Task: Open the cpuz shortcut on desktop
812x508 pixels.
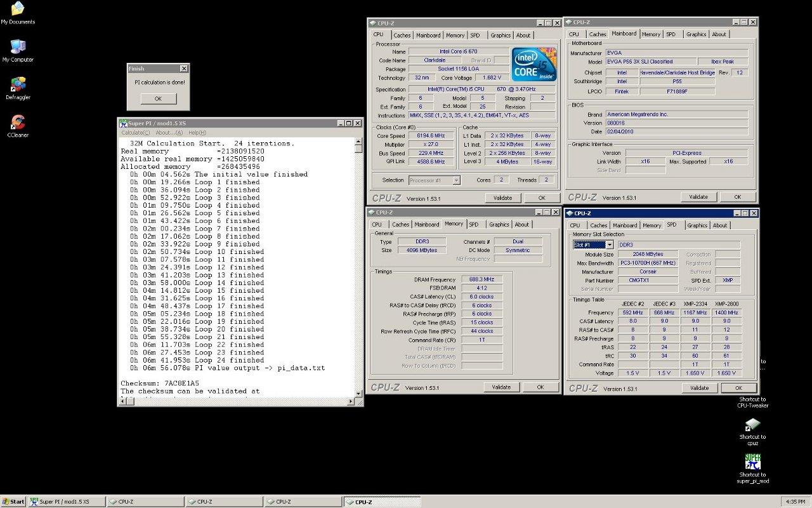Action: [x=752, y=431]
